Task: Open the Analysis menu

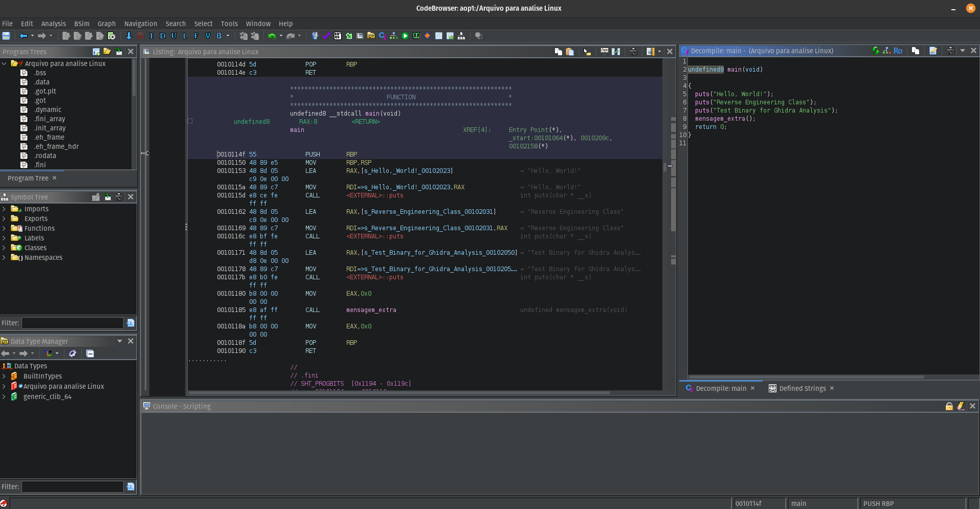Action: coord(53,24)
